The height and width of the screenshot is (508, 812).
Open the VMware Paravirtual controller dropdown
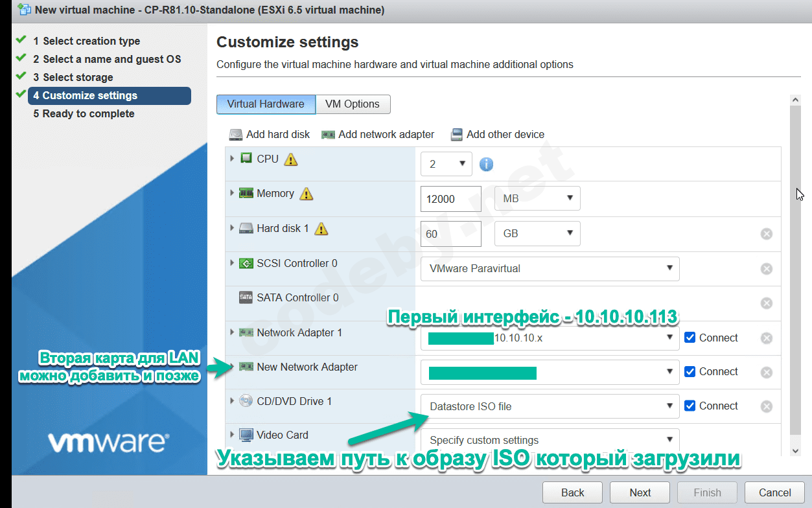[x=550, y=268]
